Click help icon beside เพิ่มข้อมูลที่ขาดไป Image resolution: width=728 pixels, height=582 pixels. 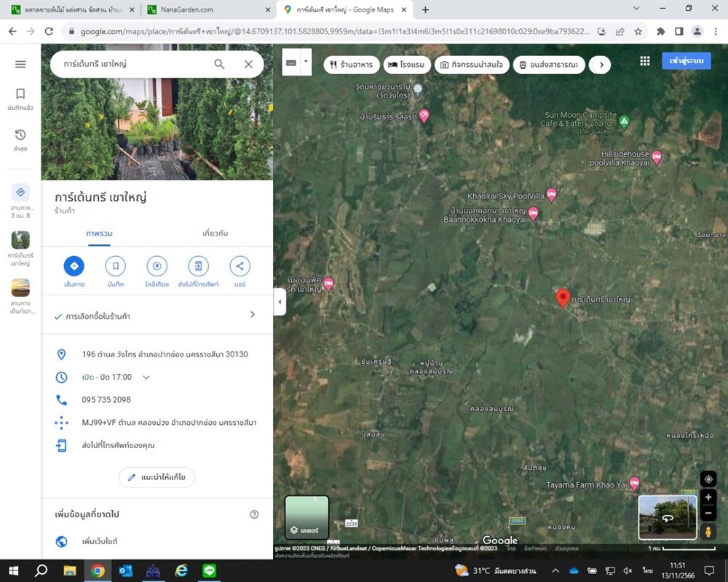tap(254, 514)
